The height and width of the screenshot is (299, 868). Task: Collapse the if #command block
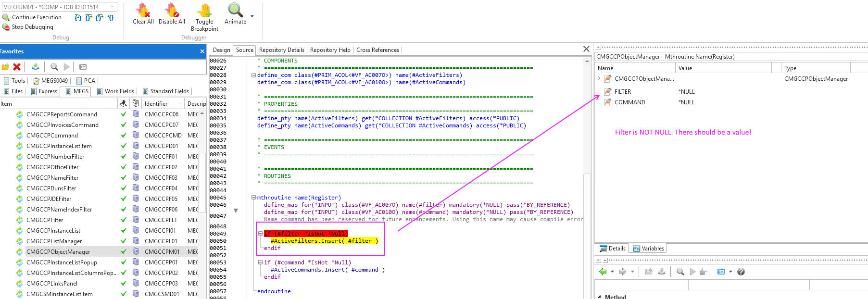pos(260,262)
